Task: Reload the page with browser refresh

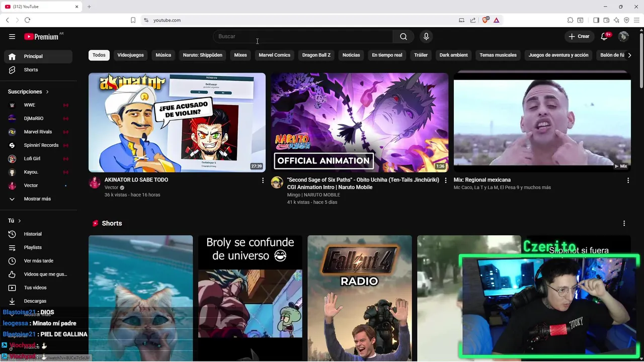Action: tap(27, 20)
